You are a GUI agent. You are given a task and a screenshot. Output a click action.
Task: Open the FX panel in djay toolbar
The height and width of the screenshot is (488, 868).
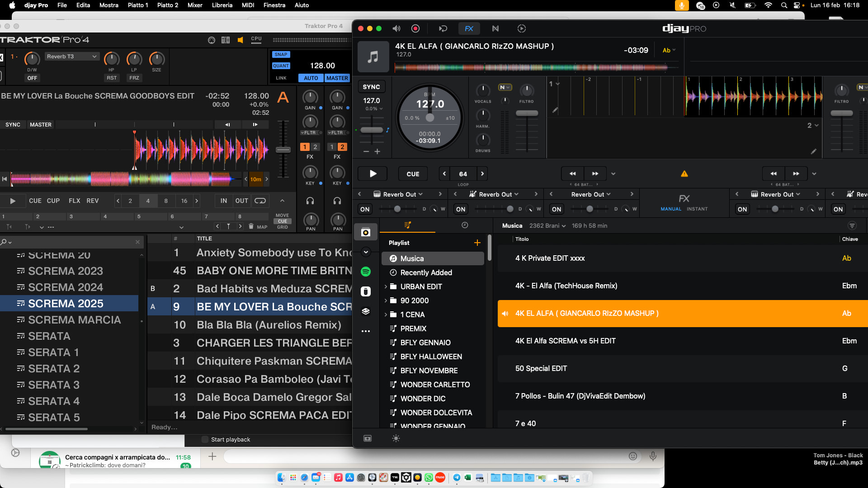click(x=469, y=28)
